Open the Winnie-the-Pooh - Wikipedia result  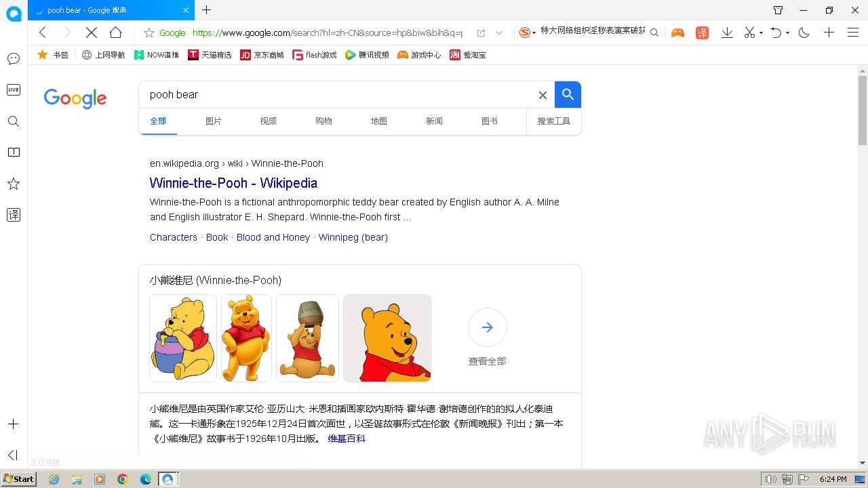click(233, 183)
